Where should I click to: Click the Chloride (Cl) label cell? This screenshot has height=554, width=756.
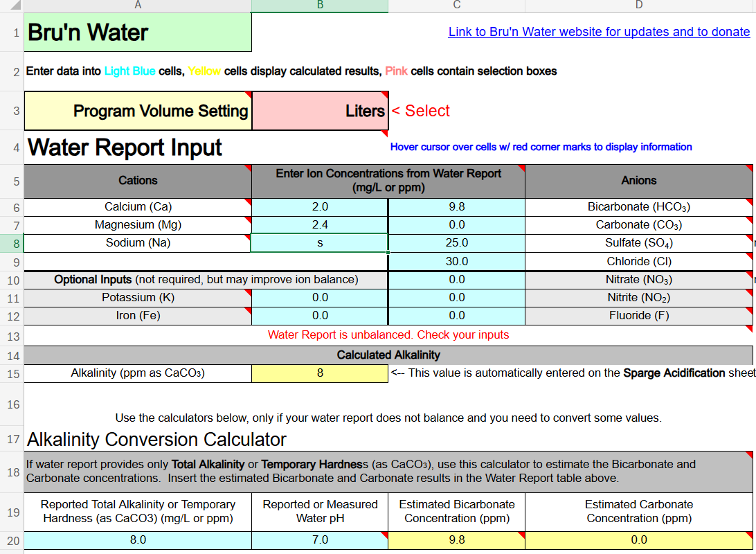click(639, 261)
